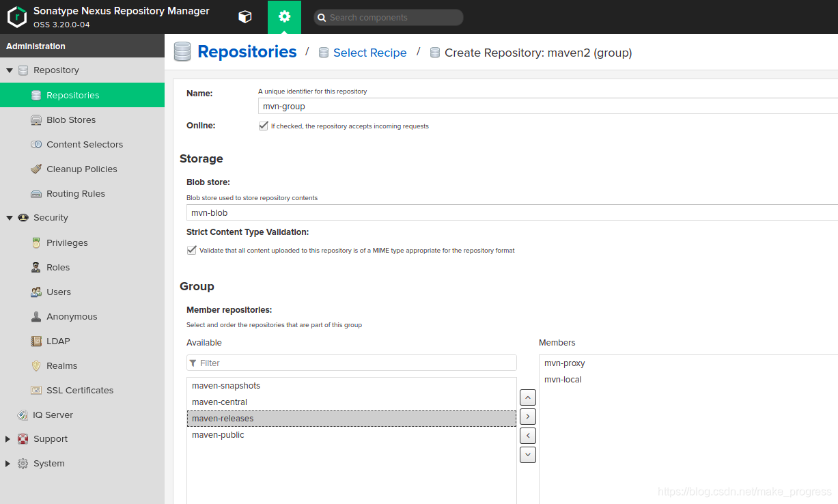The width and height of the screenshot is (838, 504).
Task: Click the Name field containing mvn-group
Action: tap(548, 106)
